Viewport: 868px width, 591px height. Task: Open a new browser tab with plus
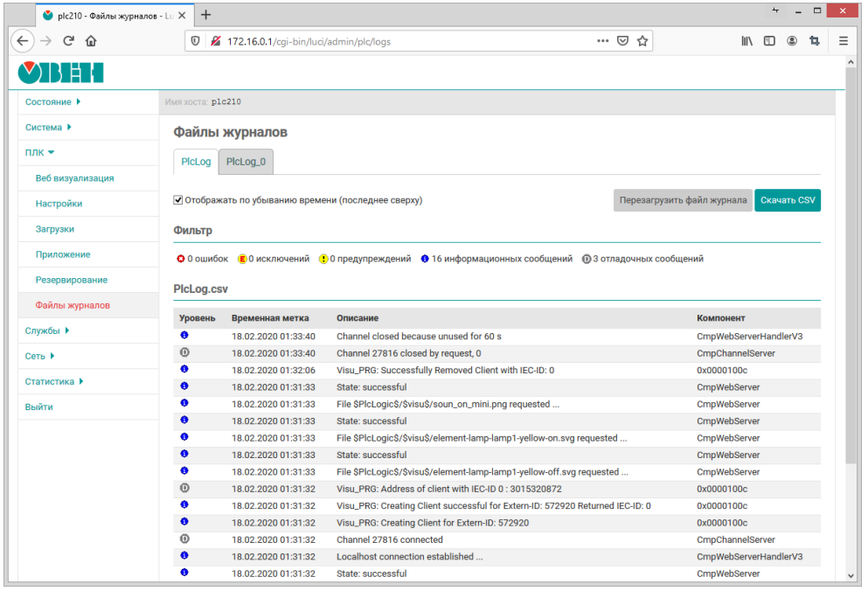(x=205, y=15)
